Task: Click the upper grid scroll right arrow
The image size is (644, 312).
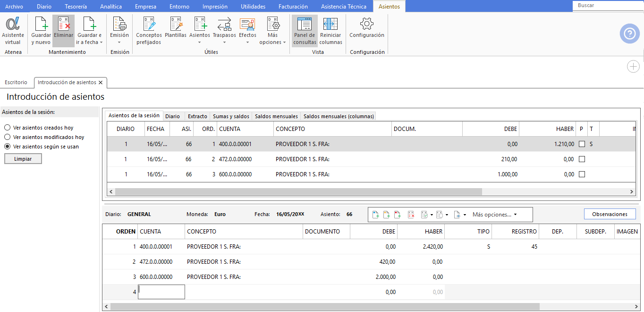Action: click(632, 191)
